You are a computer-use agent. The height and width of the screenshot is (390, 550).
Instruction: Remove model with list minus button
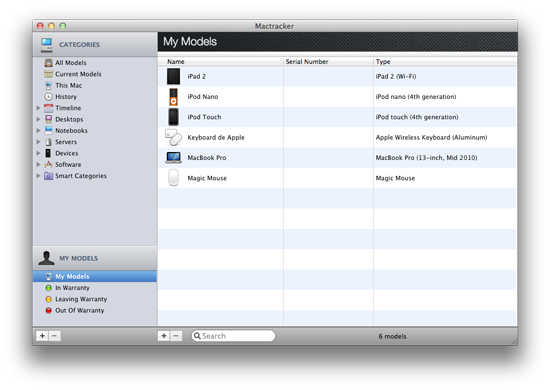pyautogui.click(x=176, y=336)
